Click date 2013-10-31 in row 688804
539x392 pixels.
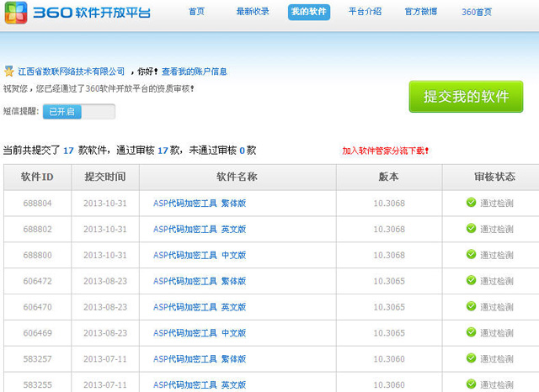click(105, 204)
